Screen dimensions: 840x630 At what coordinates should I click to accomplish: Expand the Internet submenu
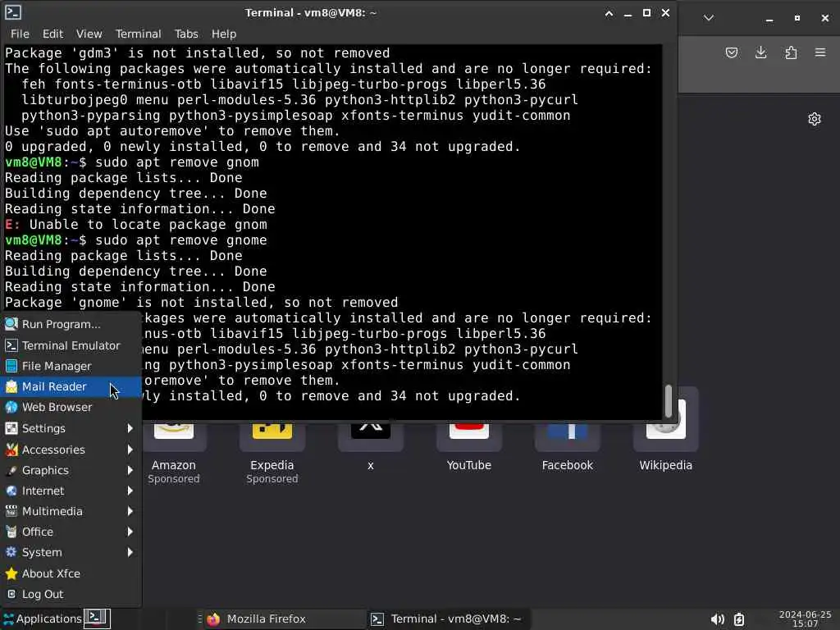(x=71, y=491)
